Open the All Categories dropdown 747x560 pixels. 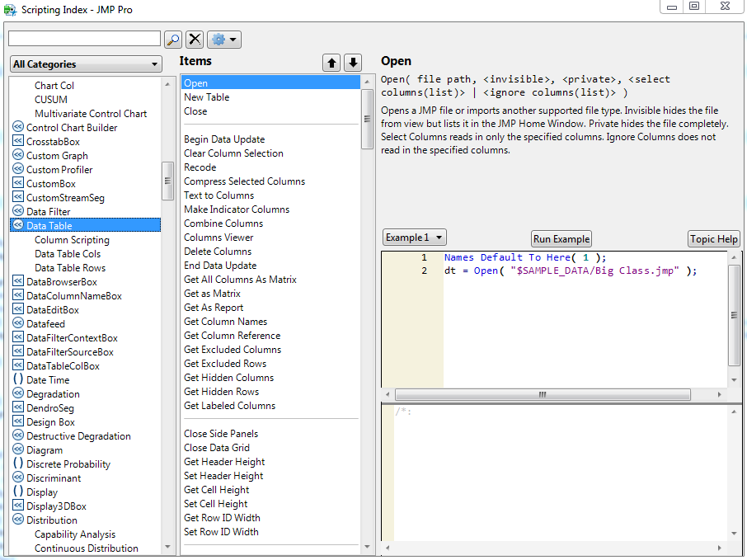(86, 64)
